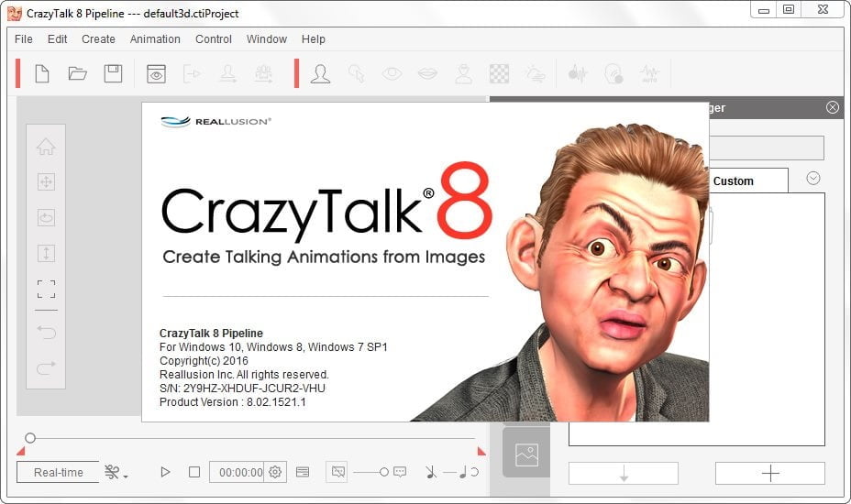This screenshot has height=504, width=851.
Task: Adjust the speech bubble slider handle
Action: pyautogui.click(x=383, y=472)
